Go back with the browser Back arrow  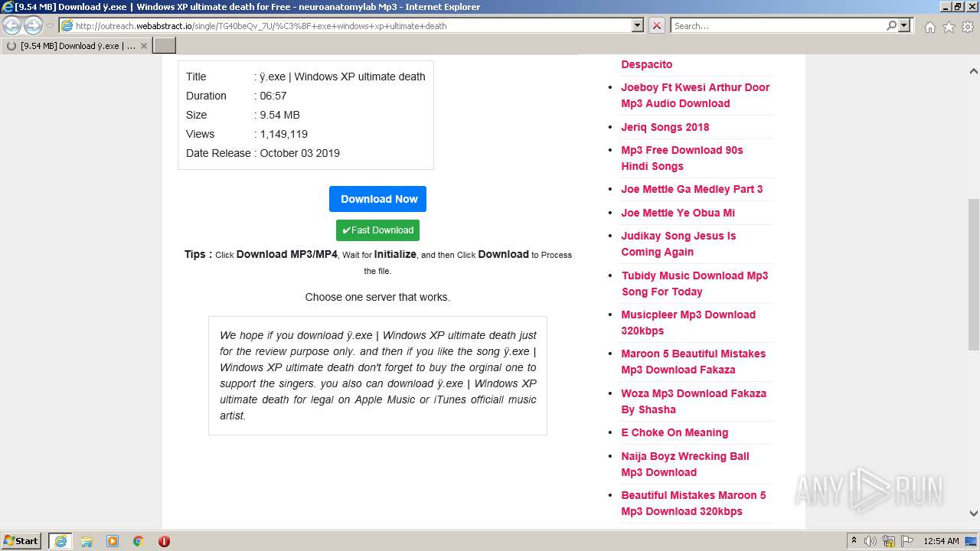point(12,25)
